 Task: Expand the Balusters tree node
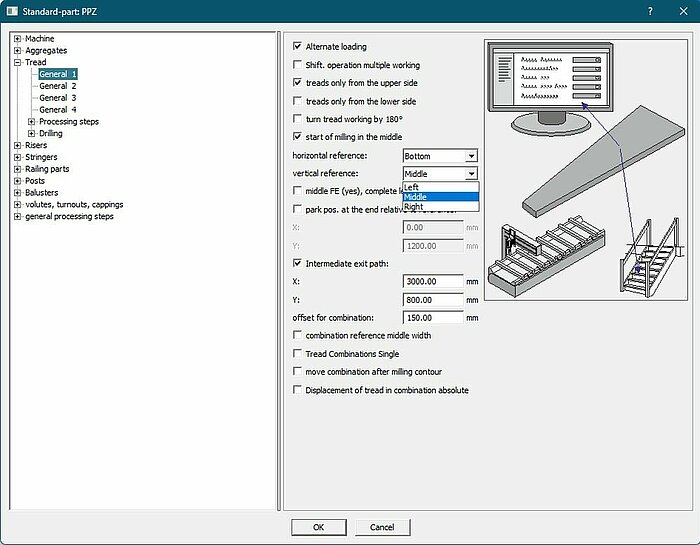click(17, 193)
